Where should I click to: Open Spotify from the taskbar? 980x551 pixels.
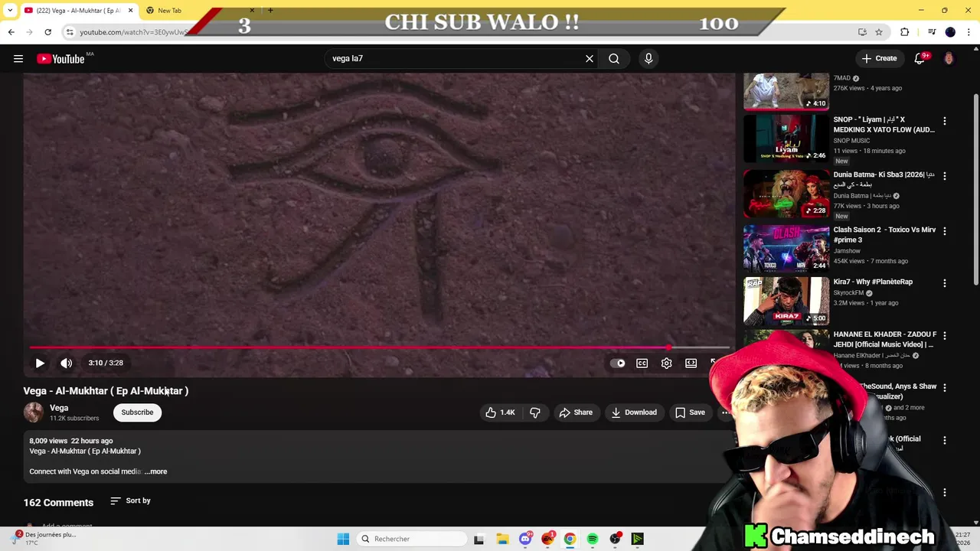point(593,539)
